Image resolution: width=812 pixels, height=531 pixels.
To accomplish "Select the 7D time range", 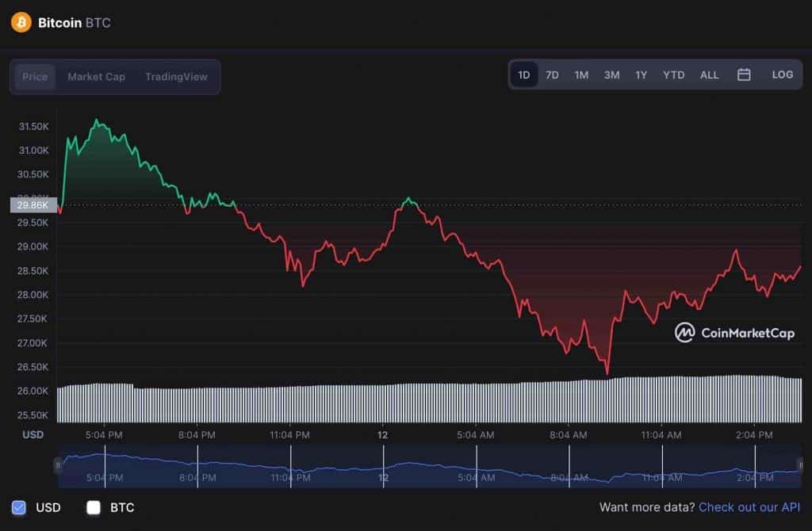I will click(x=552, y=74).
